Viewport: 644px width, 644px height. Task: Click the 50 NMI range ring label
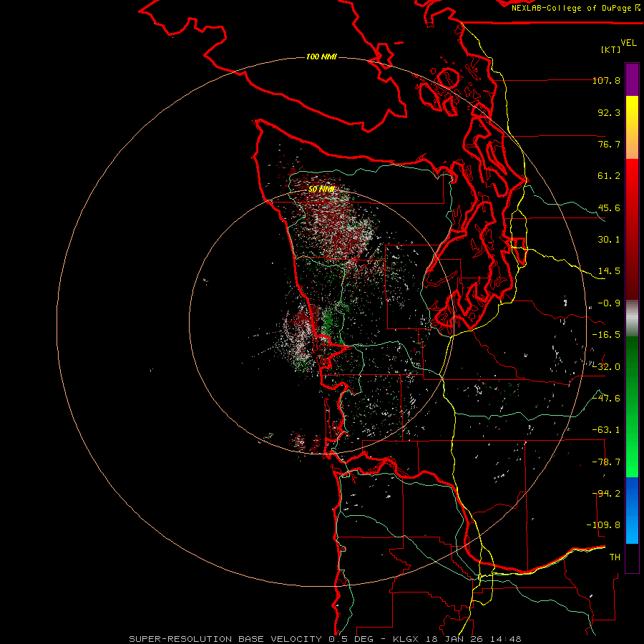pos(321,190)
